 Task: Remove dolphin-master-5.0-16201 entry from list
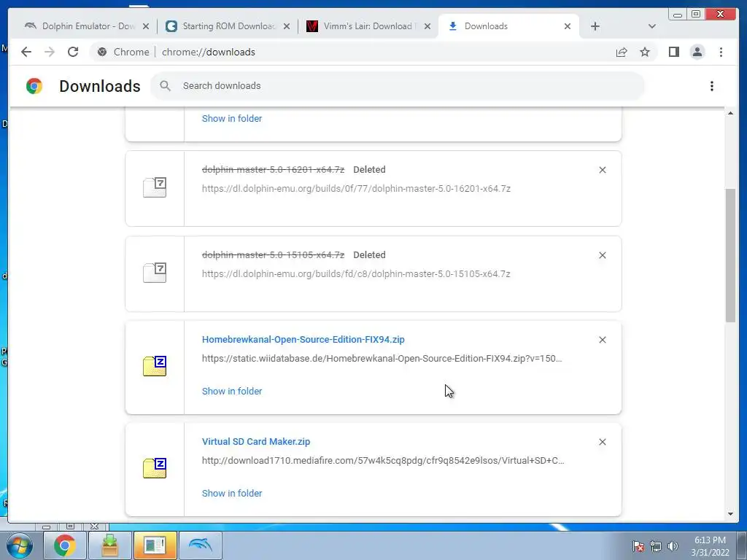click(602, 170)
